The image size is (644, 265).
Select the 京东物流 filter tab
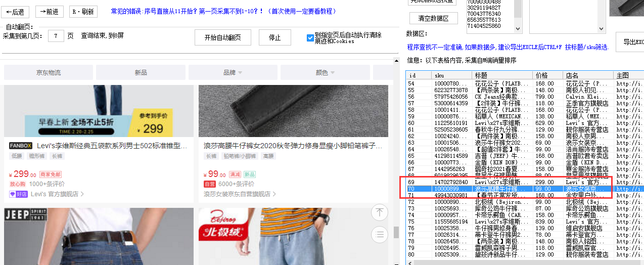coord(48,73)
